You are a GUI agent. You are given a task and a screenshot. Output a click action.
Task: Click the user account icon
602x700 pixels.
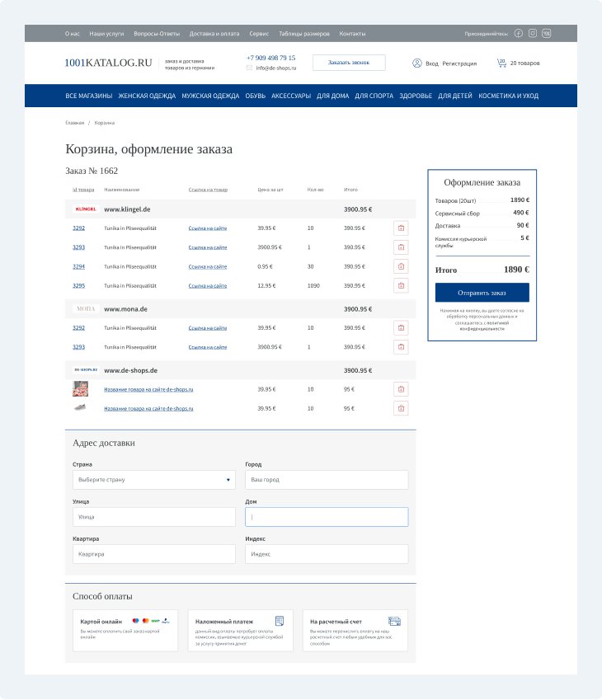(416, 63)
